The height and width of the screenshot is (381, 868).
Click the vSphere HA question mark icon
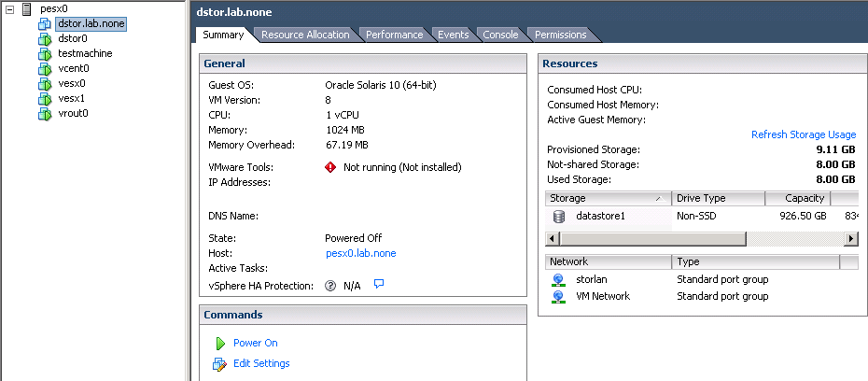click(x=330, y=286)
